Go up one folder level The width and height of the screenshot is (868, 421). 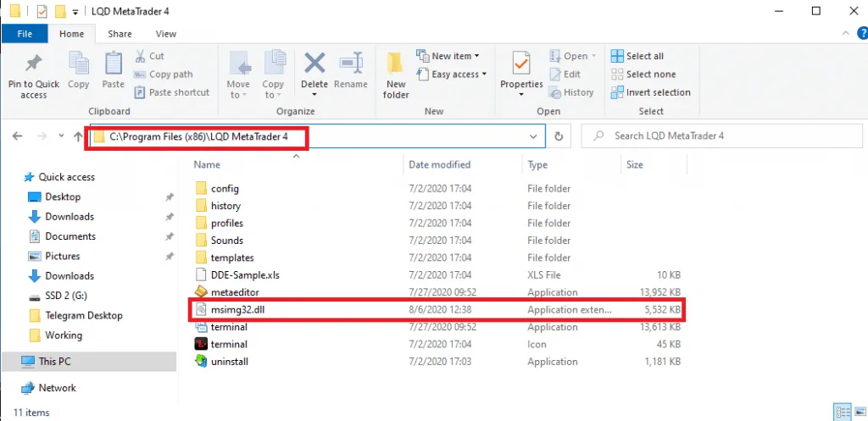point(79,136)
